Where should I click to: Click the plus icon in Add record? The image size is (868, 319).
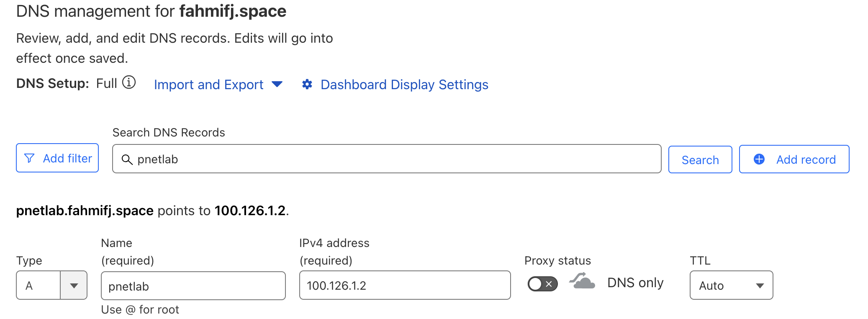[x=759, y=159]
